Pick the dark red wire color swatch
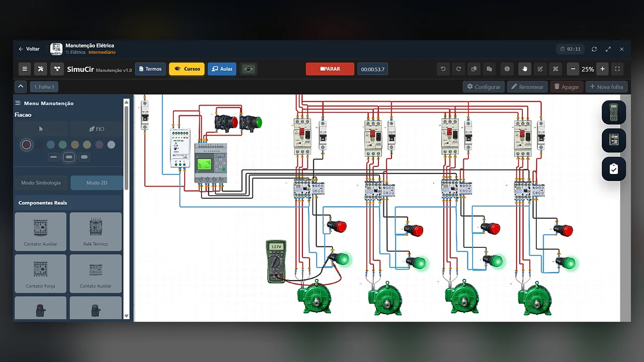Viewport: 644px width, 362px height. [27, 145]
